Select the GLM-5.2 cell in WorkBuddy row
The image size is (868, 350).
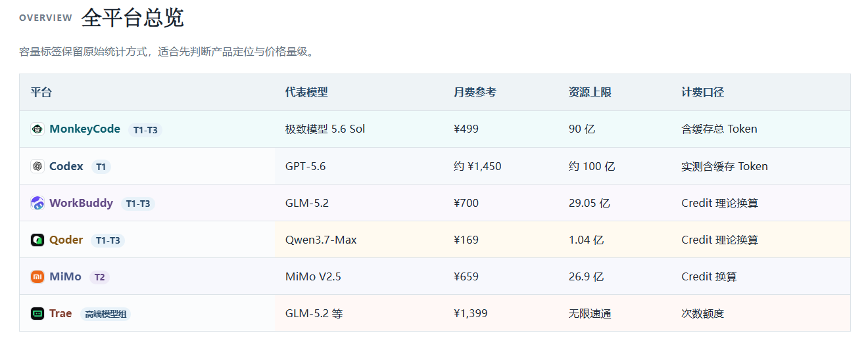pos(307,203)
